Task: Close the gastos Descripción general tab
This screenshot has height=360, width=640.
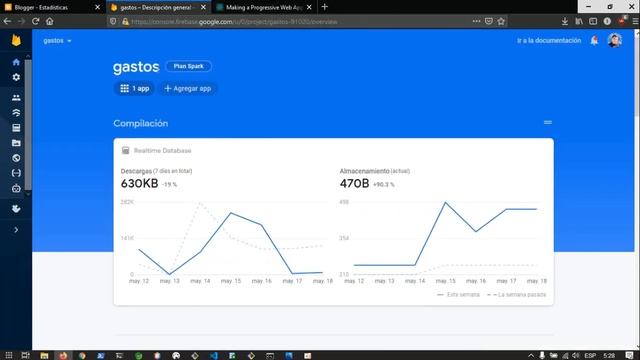Action: click(x=203, y=7)
